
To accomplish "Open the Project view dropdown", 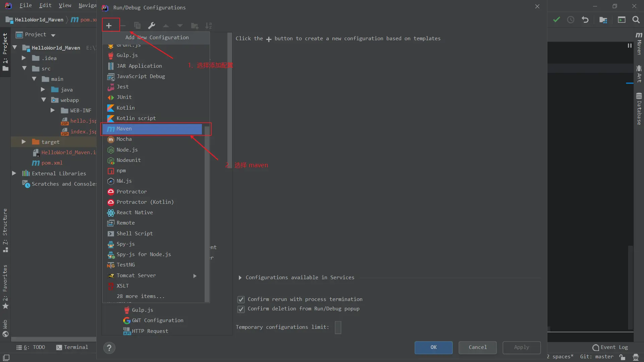I will tap(53, 35).
